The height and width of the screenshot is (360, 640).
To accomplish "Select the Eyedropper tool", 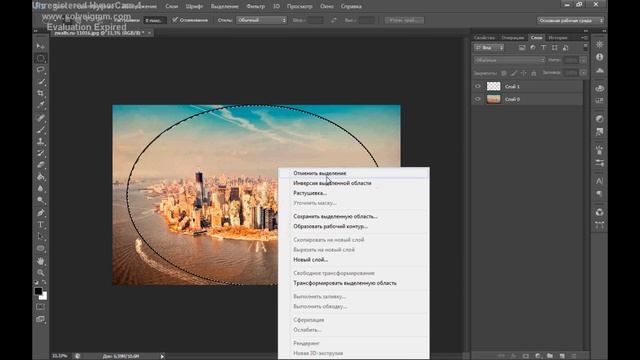I will coord(40,105).
